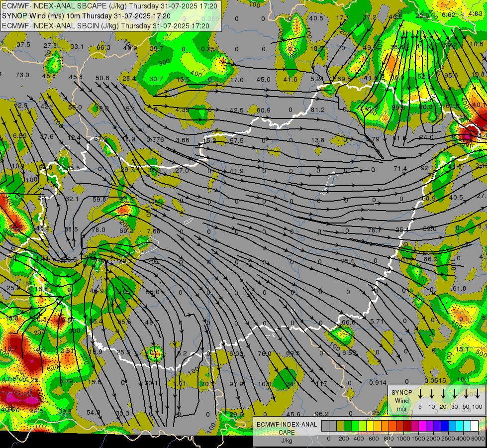Click the map value '59.8'

[x=99, y=199]
